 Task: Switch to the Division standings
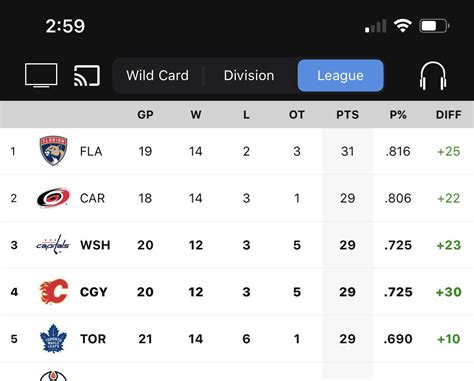click(249, 75)
